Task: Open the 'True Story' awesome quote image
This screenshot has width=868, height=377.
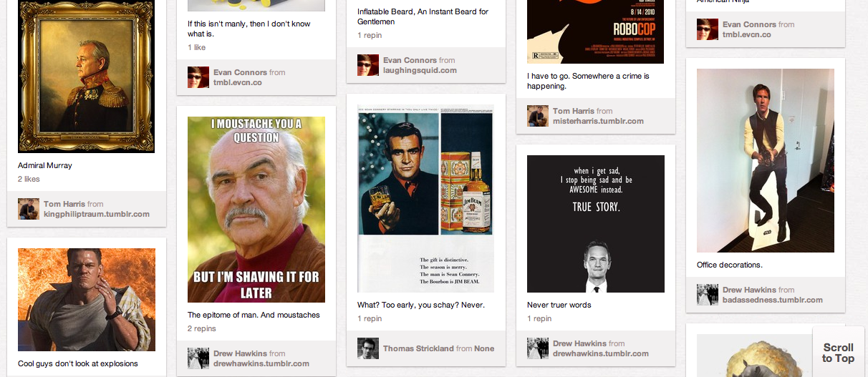Action: coord(596,224)
